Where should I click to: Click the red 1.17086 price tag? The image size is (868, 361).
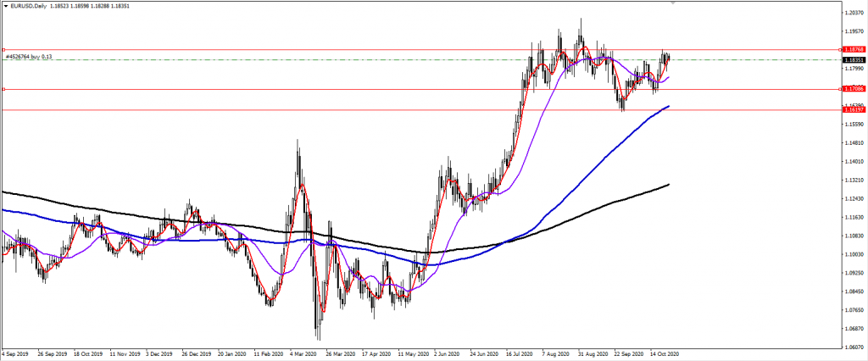(x=854, y=89)
